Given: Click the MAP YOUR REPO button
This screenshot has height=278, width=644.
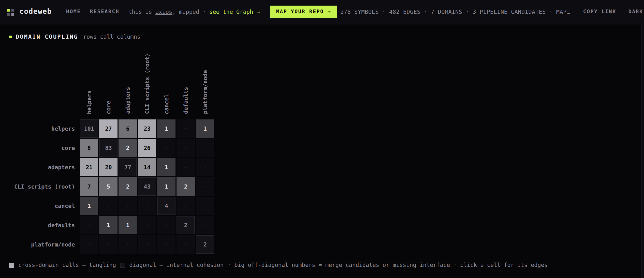Looking at the screenshot, I should click(x=303, y=12).
